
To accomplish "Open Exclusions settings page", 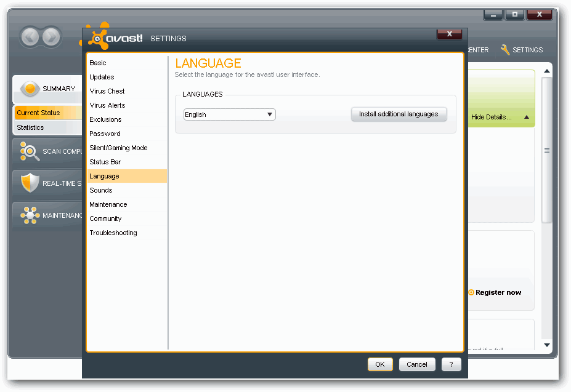I will coord(126,119).
